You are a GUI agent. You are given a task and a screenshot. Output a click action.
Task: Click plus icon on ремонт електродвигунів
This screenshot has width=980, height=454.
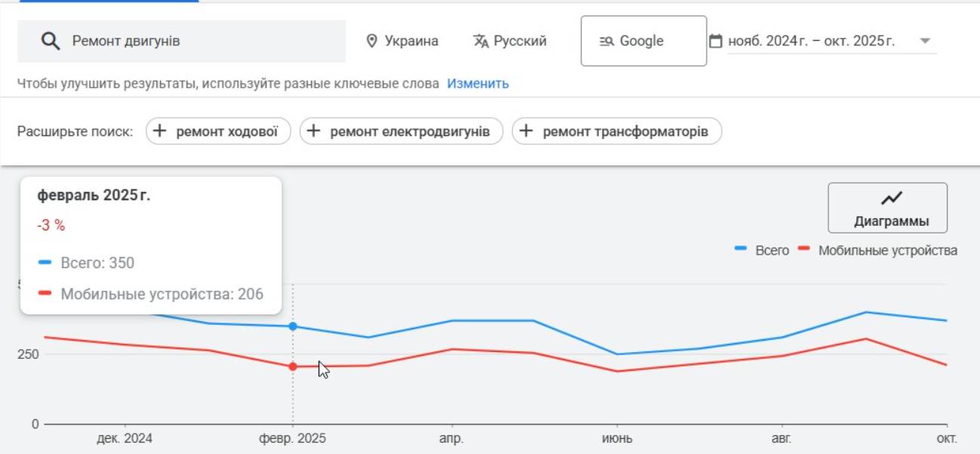314,131
